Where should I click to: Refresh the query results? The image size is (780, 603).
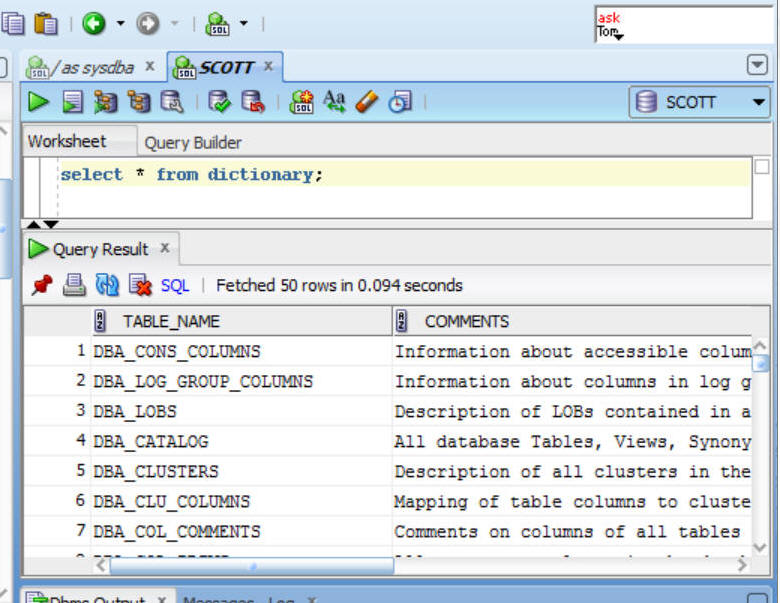coord(107,286)
